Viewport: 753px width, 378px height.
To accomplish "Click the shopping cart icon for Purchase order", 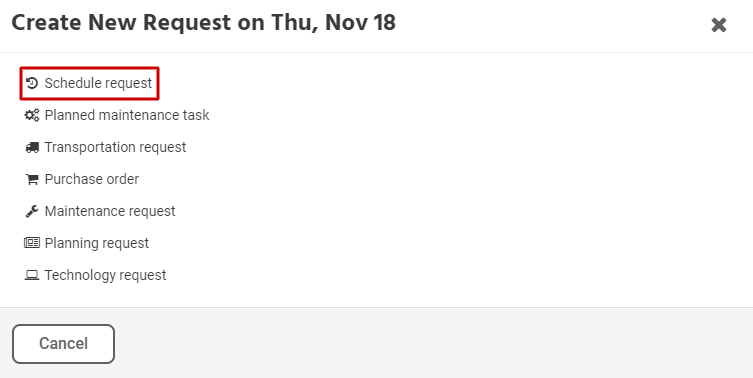I will point(32,179).
